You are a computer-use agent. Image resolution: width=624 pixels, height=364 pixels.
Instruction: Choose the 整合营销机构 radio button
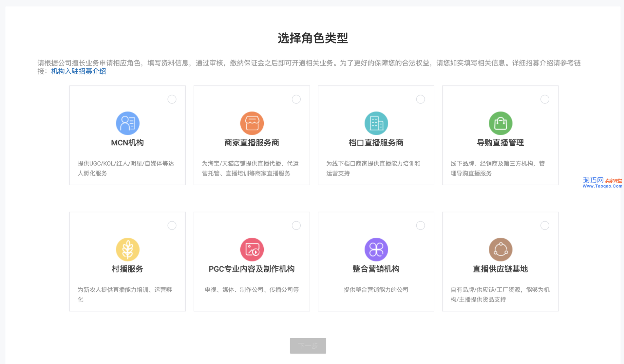420,226
